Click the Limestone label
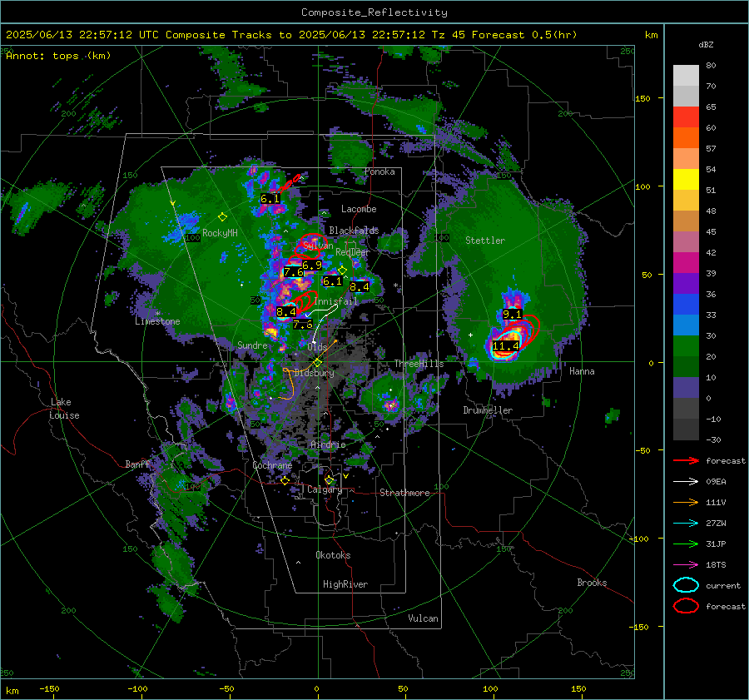Screen dimensions: 749x700 157,321
